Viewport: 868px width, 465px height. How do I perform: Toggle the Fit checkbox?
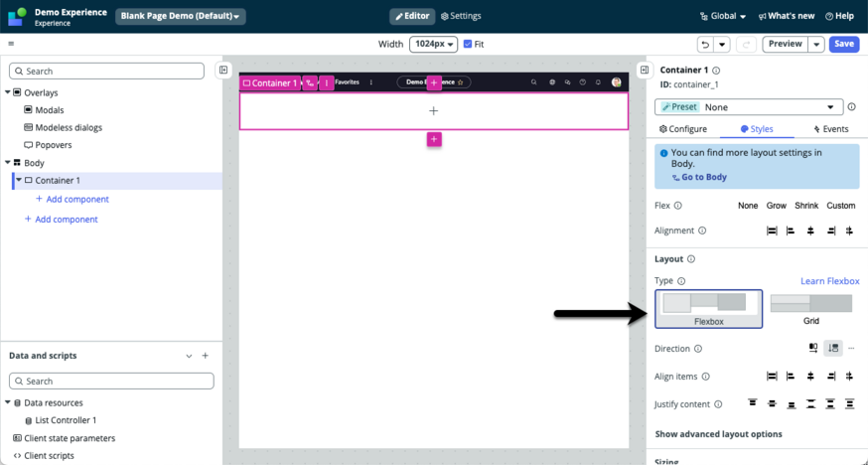point(468,44)
